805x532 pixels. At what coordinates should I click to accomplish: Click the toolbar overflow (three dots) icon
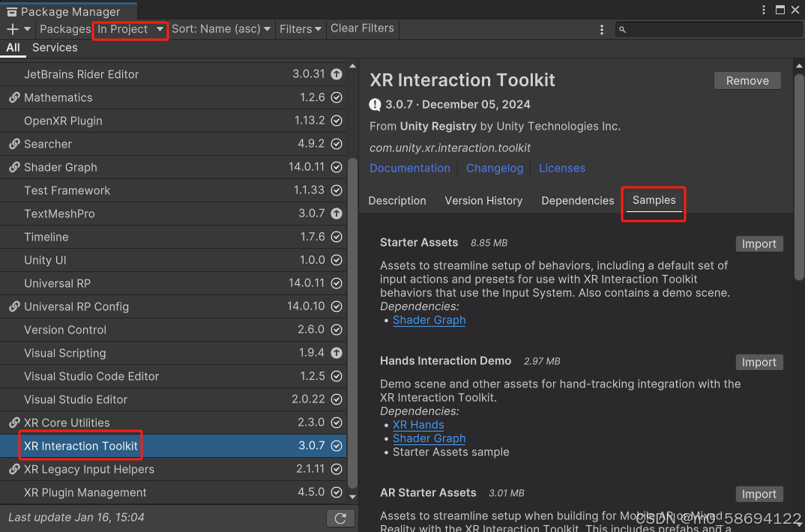[x=602, y=28]
